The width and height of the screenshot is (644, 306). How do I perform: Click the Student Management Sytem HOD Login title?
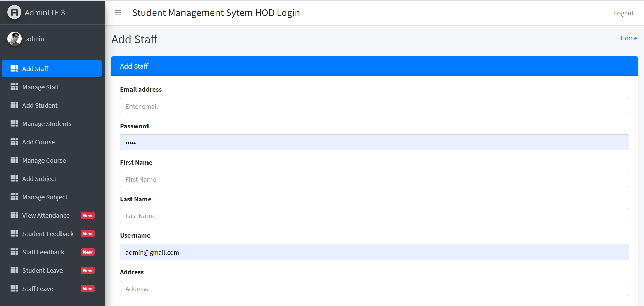[x=216, y=13]
